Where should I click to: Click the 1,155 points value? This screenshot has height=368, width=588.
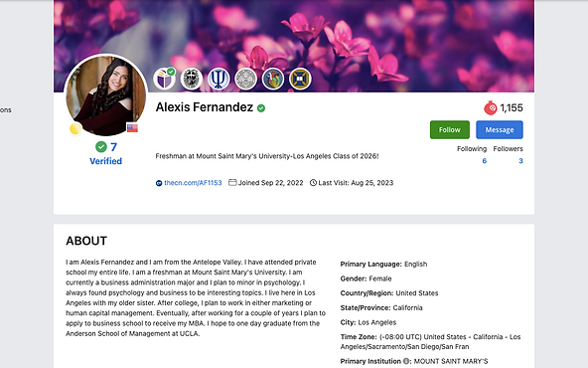(x=512, y=108)
